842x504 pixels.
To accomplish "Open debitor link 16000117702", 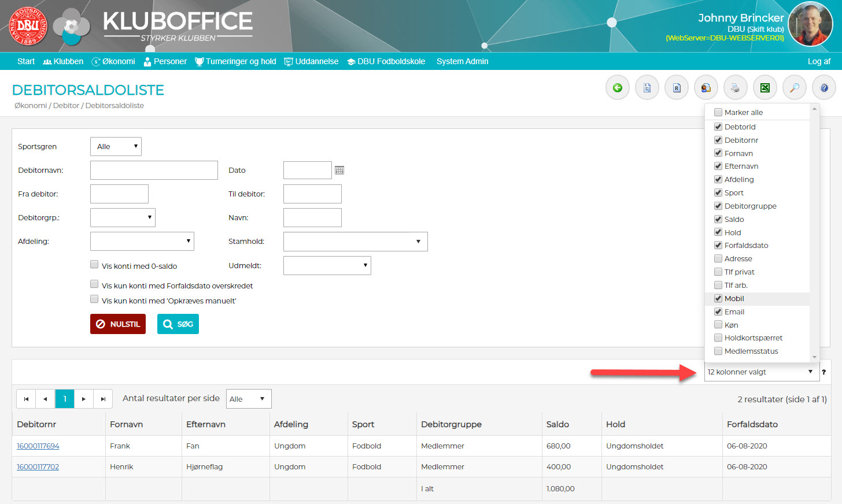I will 38,467.
